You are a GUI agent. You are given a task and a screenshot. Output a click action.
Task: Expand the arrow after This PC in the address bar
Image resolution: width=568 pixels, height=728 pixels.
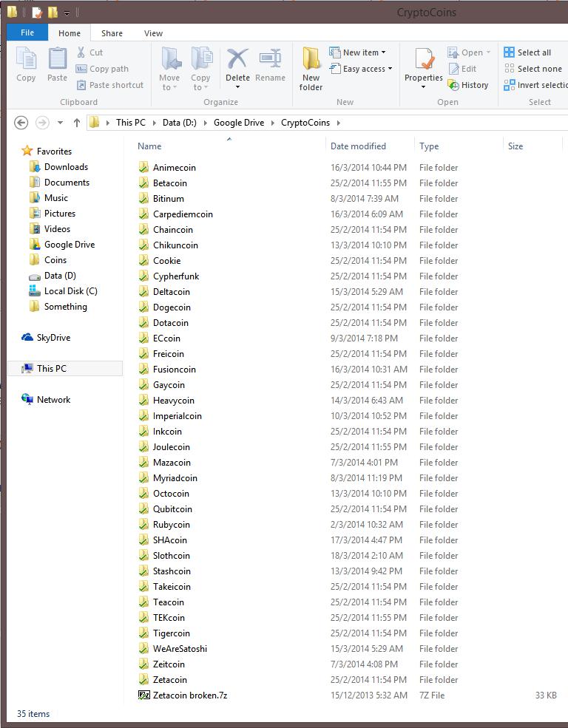[154, 123]
